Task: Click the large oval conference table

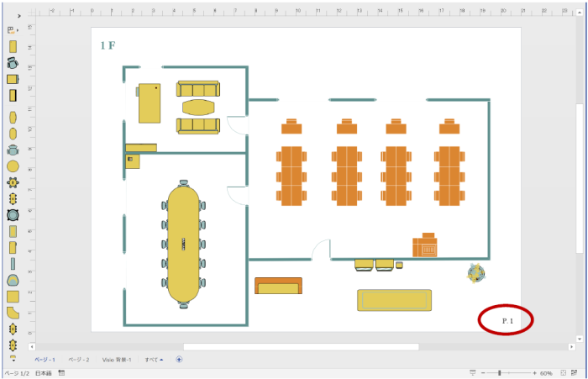Action: coord(184,244)
